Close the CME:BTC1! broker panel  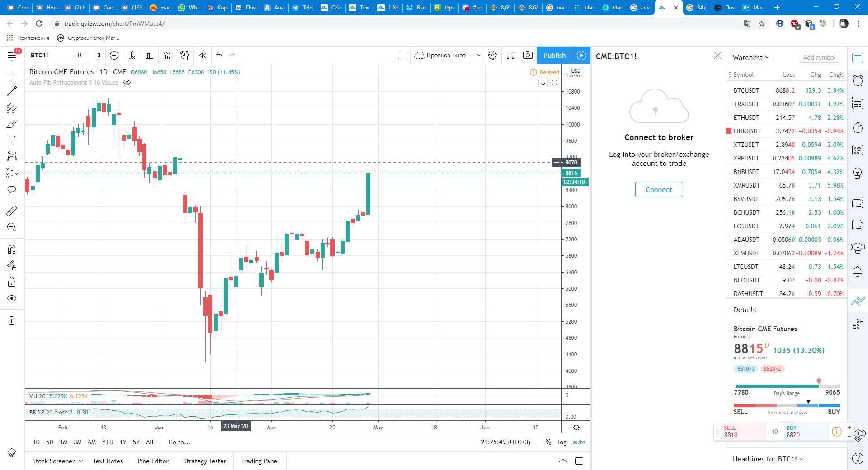point(717,56)
